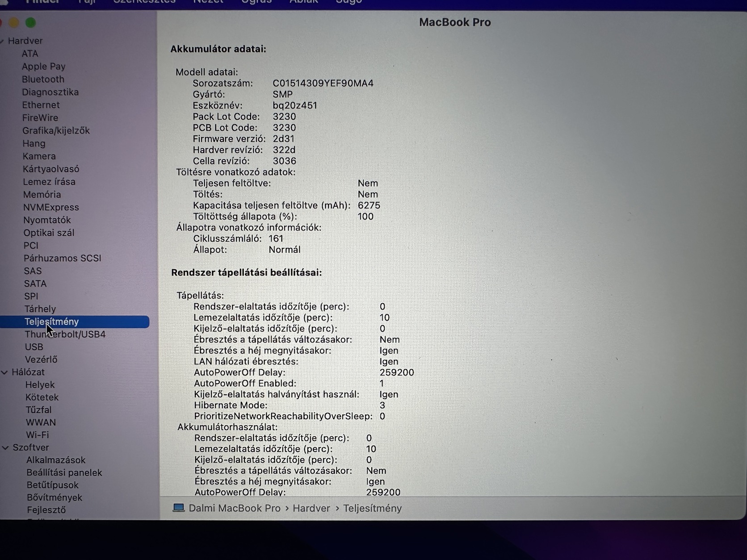Image resolution: width=747 pixels, height=560 pixels.
Task: Select PCI in the sidebar
Action: pyautogui.click(x=31, y=246)
